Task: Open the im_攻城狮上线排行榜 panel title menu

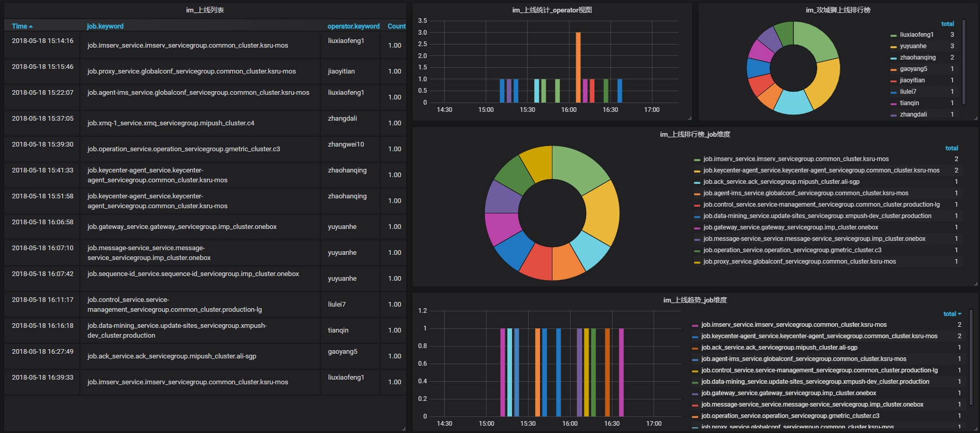Action: point(838,10)
